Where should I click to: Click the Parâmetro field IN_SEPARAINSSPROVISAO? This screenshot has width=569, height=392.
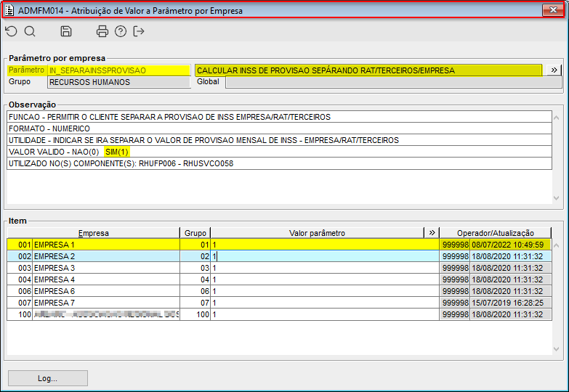tap(119, 70)
